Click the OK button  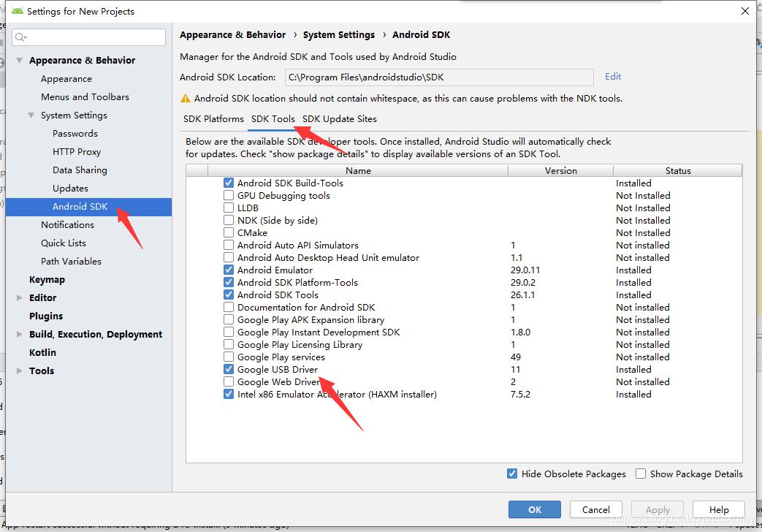(535, 509)
